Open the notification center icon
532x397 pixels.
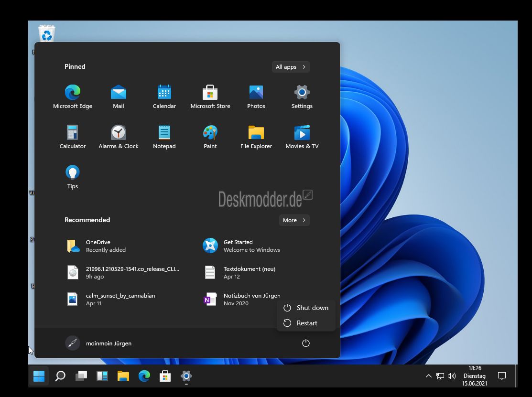(x=502, y=376)
